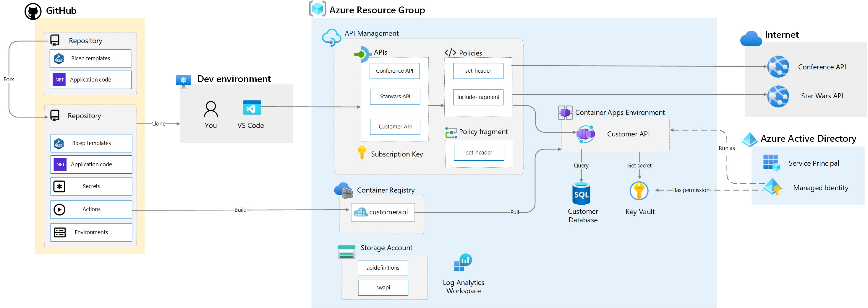Viewport: 868px width, 308px height.
Task: Click the Customer Database SQL icon
Action: click(x=581, y=193)
